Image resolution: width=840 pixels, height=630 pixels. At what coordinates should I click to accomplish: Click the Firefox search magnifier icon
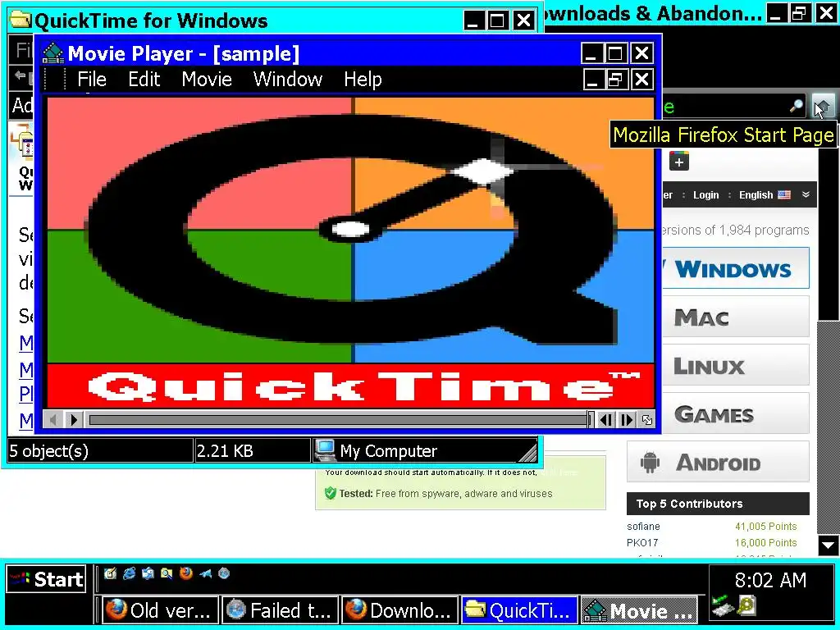coord(796,106)
